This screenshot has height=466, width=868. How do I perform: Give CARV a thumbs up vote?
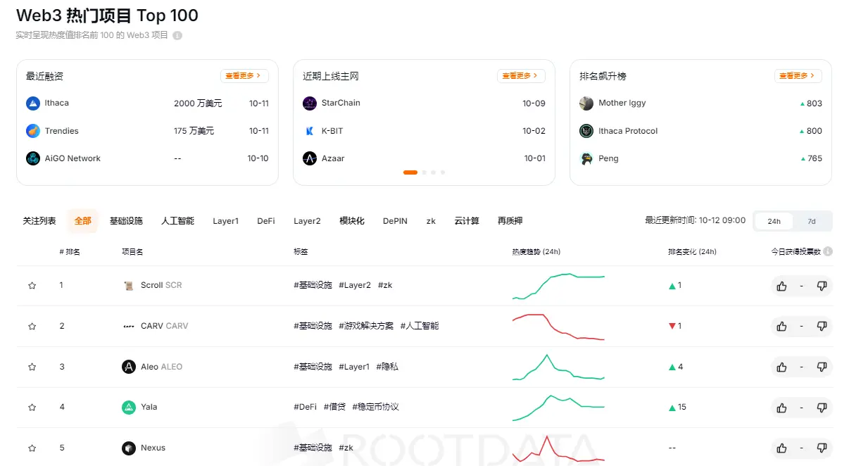[781, 326]
